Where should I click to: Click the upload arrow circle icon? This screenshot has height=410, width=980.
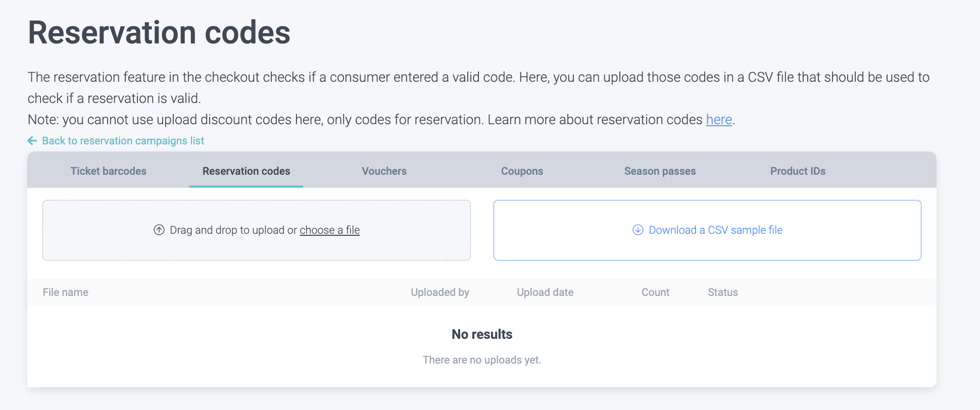click(x=159, y=230)
